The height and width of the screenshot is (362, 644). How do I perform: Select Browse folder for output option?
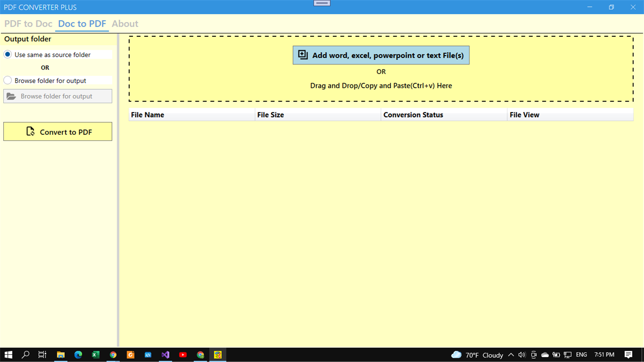(x=7, y=80)
